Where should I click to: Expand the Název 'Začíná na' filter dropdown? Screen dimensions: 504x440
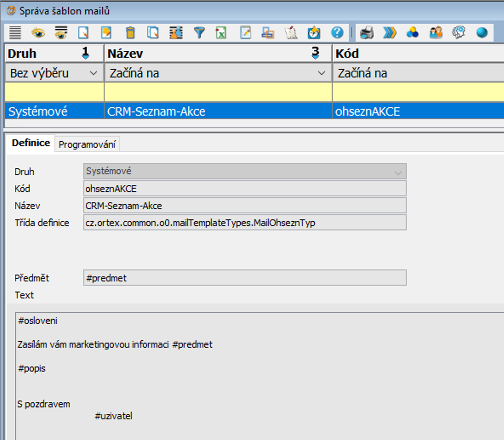(322, 73)
